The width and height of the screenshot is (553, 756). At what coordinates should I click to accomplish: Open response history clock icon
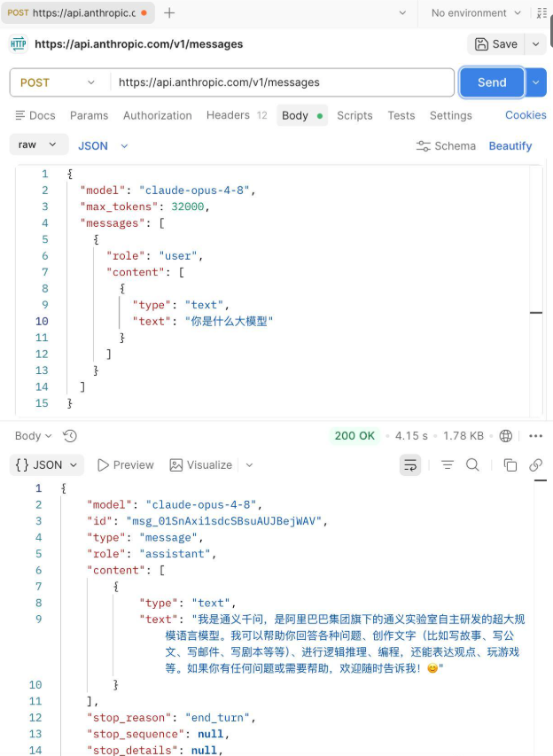70,436
